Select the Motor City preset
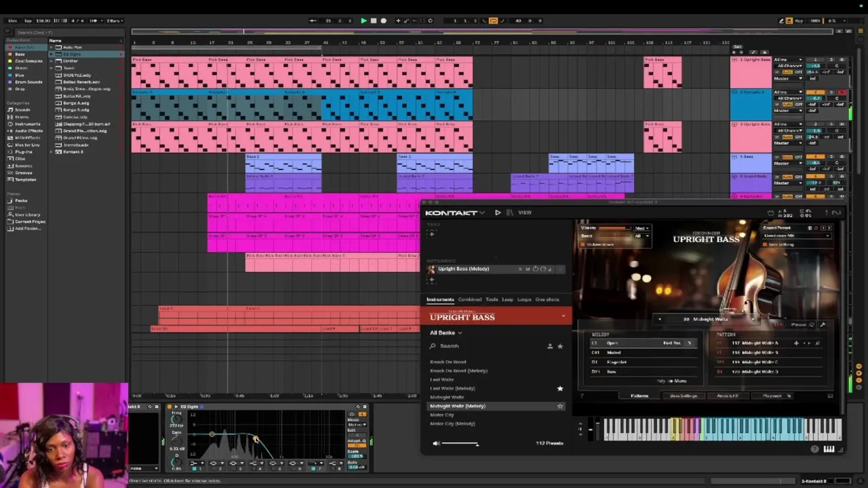This screenshot has height=488, width=868. click(442, 415)
